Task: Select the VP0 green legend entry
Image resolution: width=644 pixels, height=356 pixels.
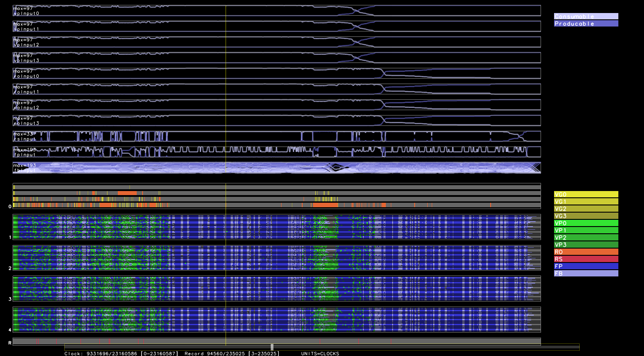Action: (586, 223)
